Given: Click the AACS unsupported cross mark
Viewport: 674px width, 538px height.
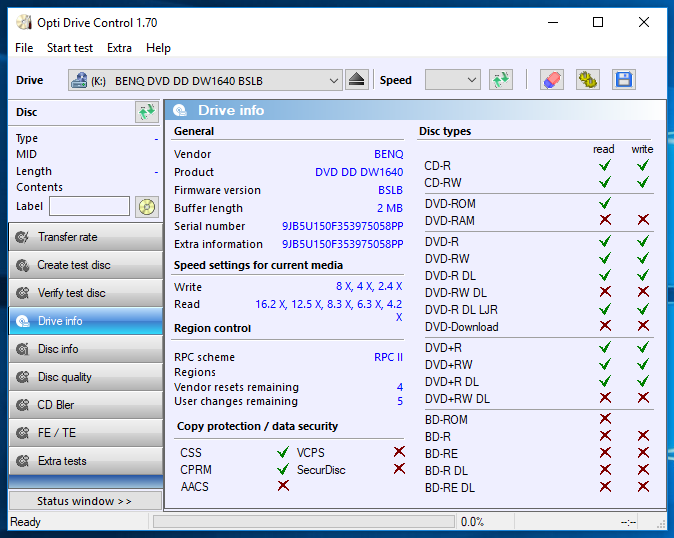Looking at the screenshot, I should pyautogui.click(x=283, y=486).
